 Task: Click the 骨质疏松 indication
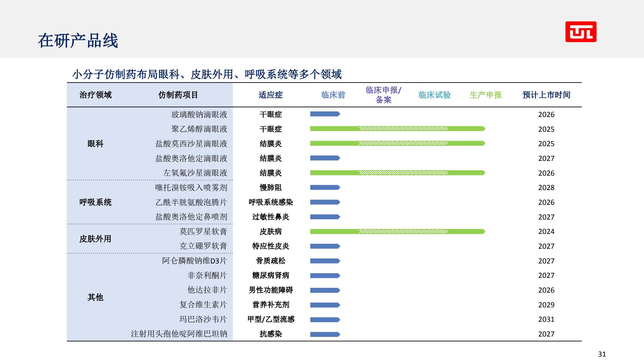point(271,261)
